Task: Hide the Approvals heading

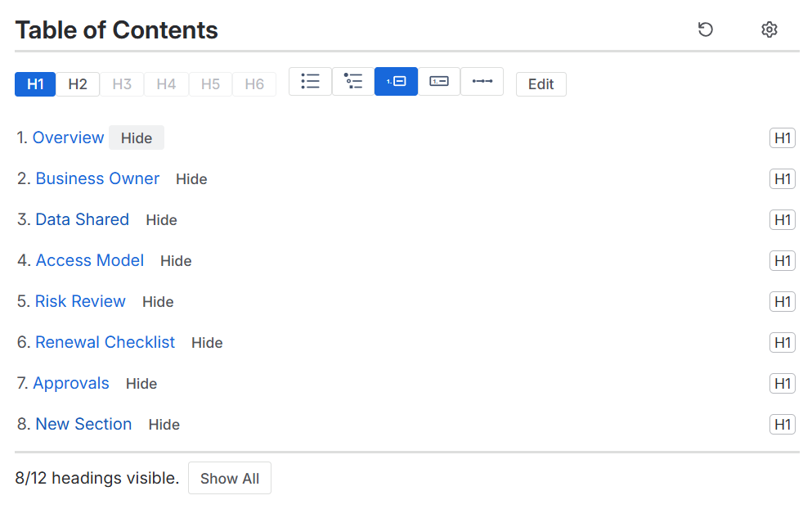Action: pyautogui.click(x=141, y=384)
